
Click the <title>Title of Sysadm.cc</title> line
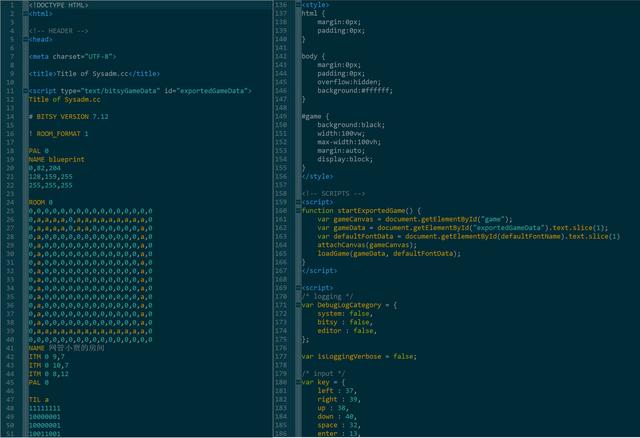coord(94,73)
